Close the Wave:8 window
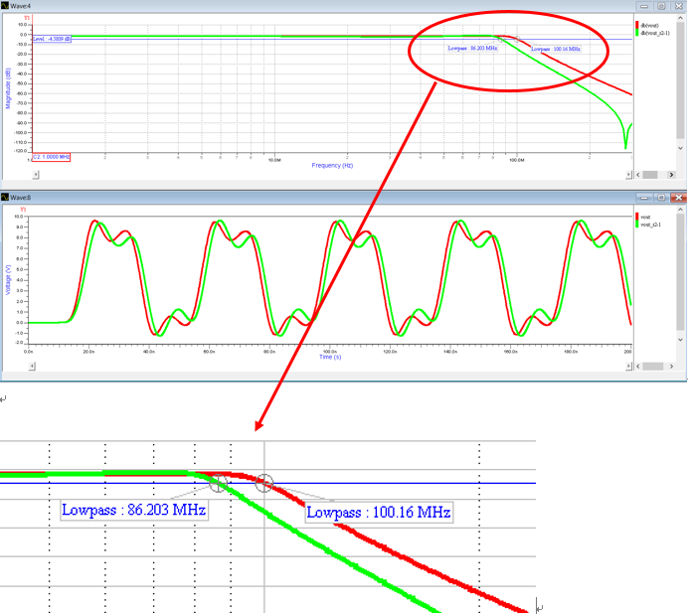The height and width of the screenshot is (616, 688). 678,199
